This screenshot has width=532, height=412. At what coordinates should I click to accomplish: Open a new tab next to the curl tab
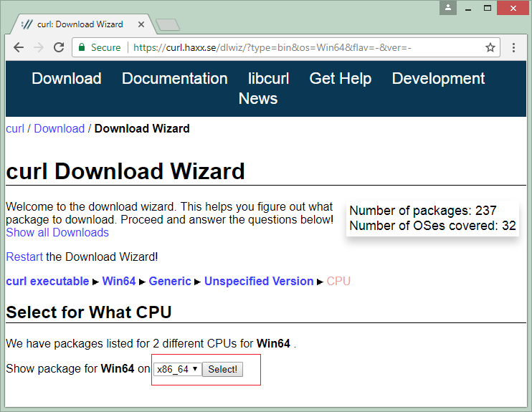point(168,25)
